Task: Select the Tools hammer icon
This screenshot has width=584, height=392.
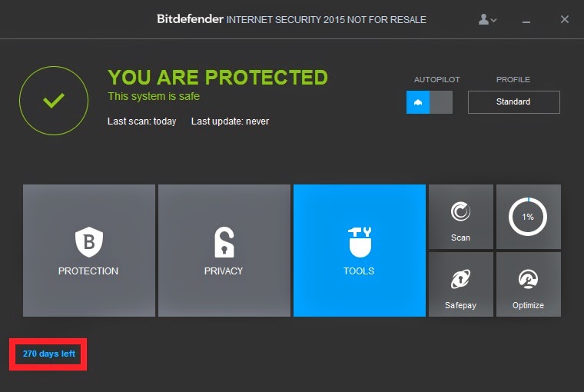Action: (360, 242)
